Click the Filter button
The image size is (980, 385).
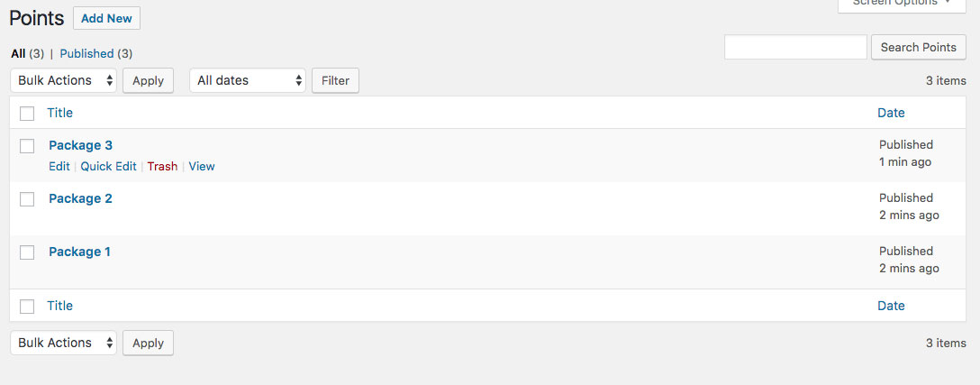[335, 80]
